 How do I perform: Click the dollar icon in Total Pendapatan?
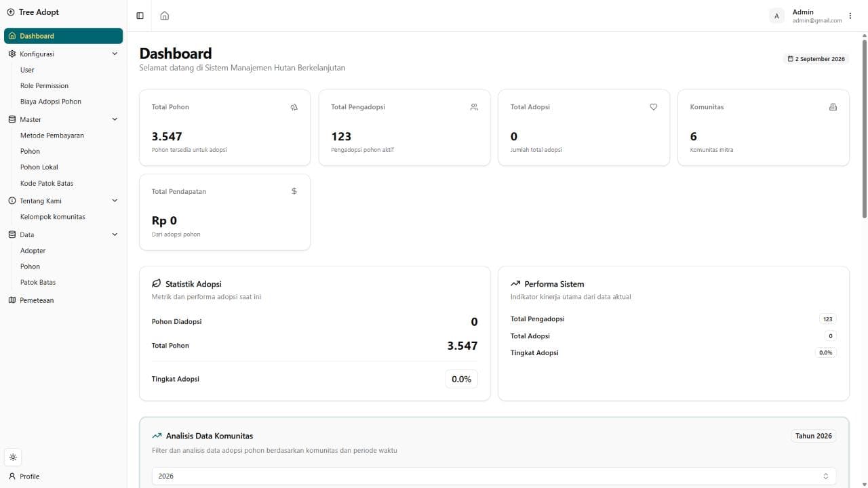click(294, 191)
